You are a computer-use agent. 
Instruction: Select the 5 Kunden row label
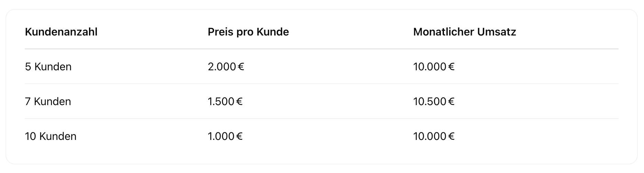tap(48, 67)
